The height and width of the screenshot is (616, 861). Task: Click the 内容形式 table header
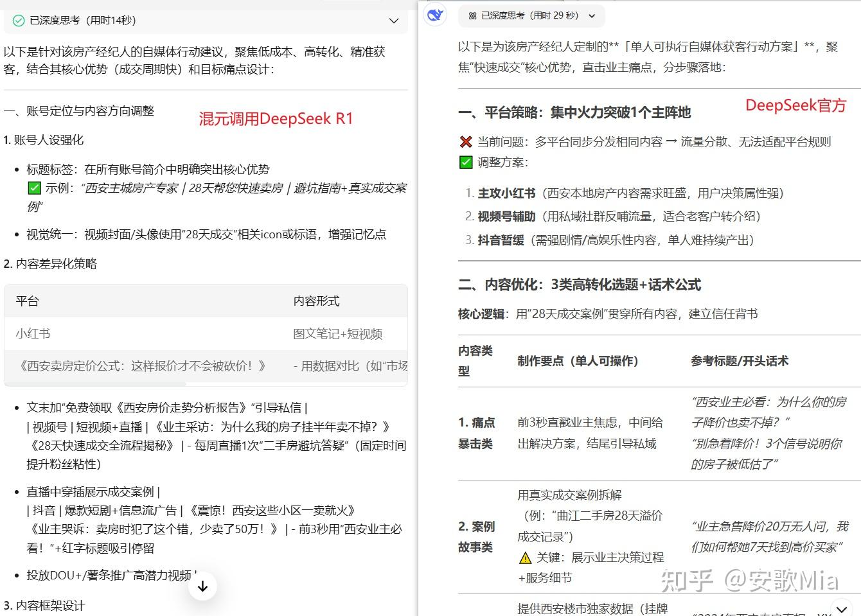point(316,301)
